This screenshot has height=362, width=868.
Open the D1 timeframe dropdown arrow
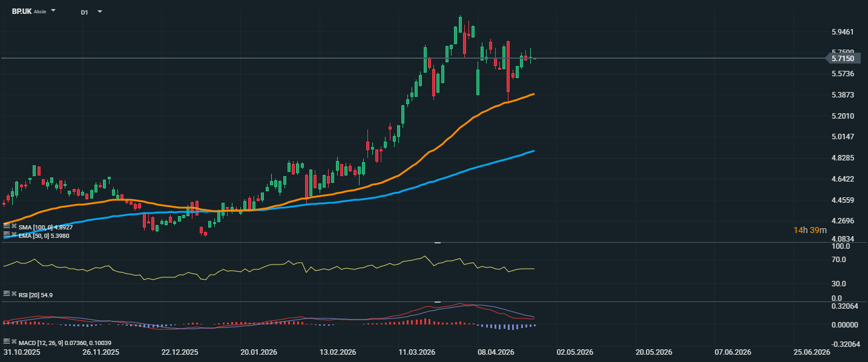99,12
